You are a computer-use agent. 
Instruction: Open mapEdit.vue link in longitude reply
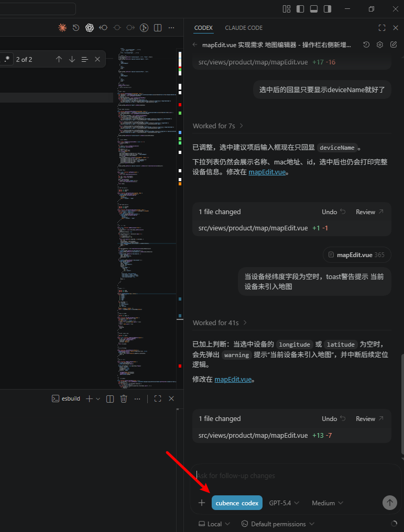point(233,379)
